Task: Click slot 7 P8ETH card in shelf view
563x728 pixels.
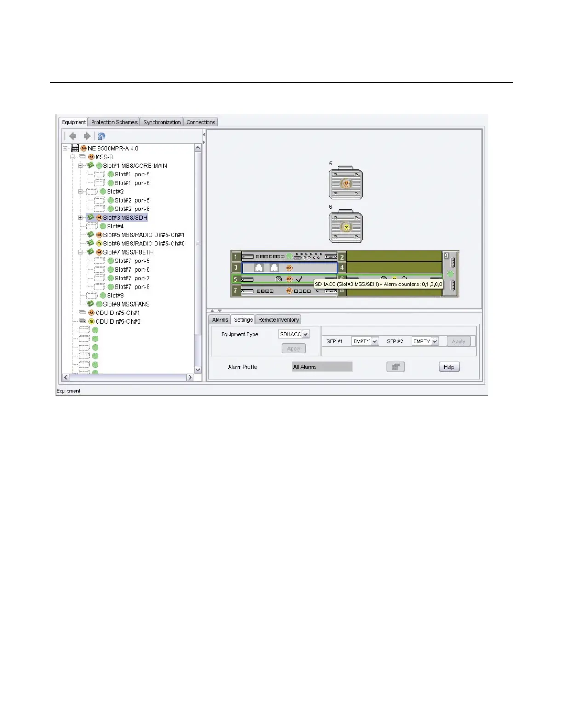Action: pyautogui.click(x=289, y=291)
